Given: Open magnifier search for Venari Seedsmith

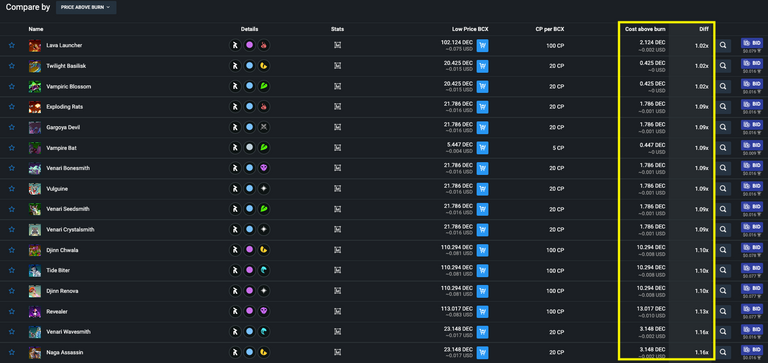Looking at the screenshot, I should [723, 209].
